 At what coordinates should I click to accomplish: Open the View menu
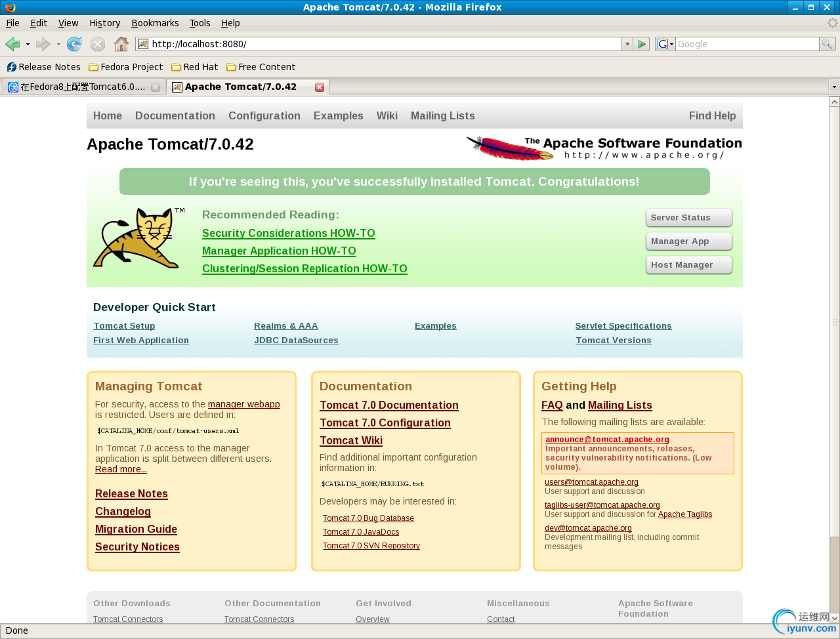(68, 23)
